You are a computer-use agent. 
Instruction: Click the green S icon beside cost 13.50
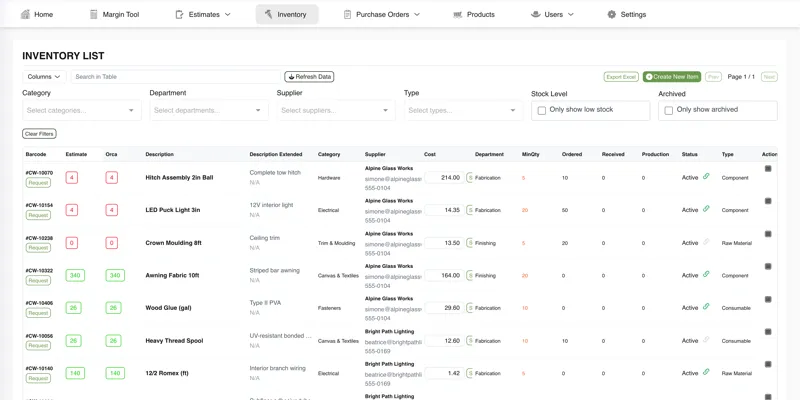point(470,243)
